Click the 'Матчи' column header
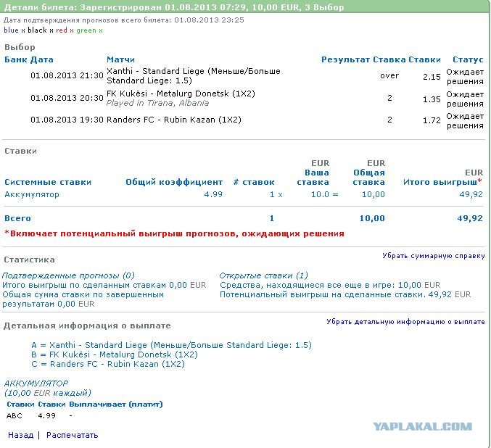491x448 pixels. tap(120, 59)
